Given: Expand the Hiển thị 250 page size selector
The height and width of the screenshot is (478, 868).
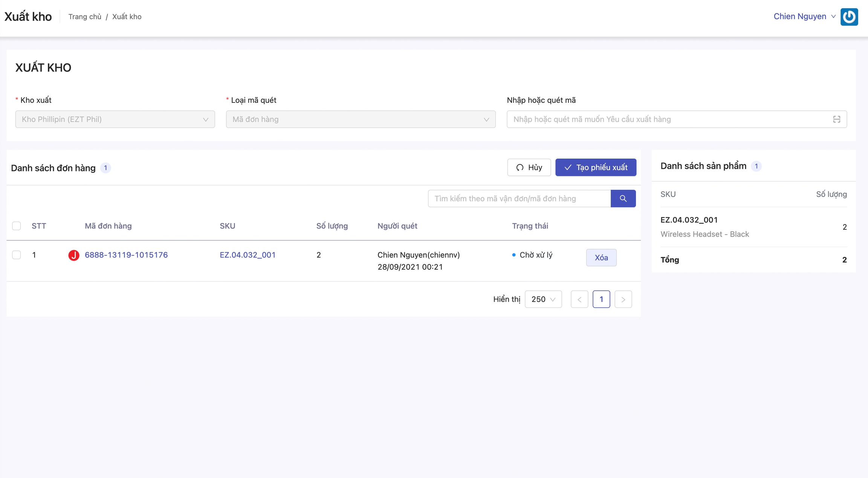Looking at the screenshot, I should point(543,299).
